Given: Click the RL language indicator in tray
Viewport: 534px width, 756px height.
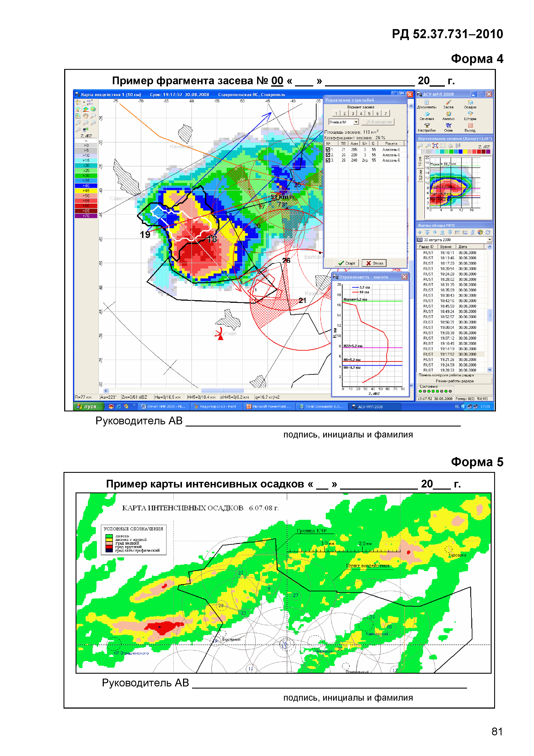Looking at the screenshot, I should tap(457, 407).
